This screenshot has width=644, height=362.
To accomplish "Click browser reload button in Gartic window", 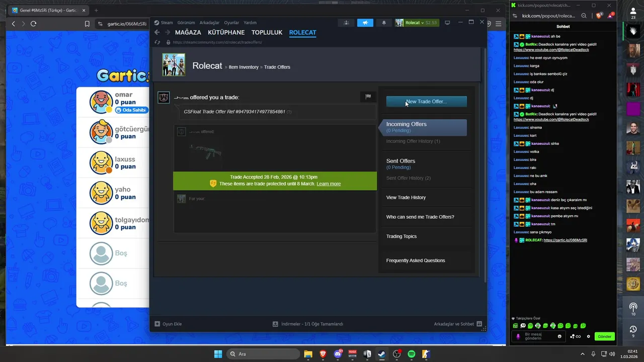I will [33, 24].
